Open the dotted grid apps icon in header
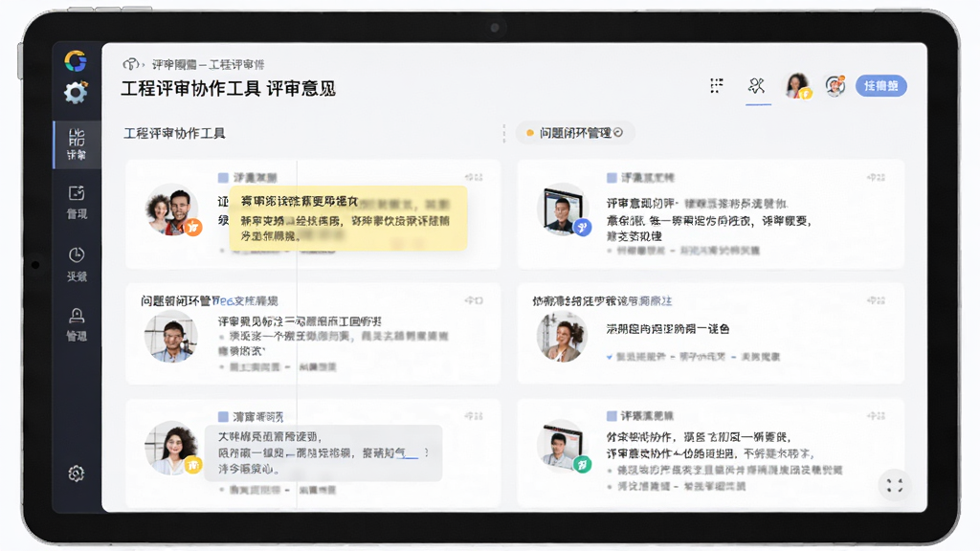Viewport: 980px width, 551px height. pos(716,85)
